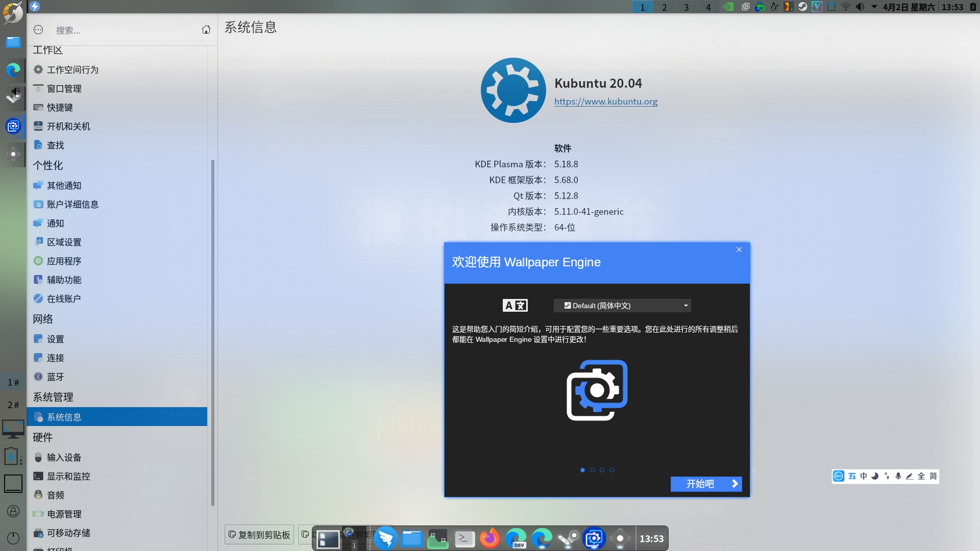Image resolution: width=980 pixels, height=551 pixels.
Task: Open DingTalk from the bottom dock
Action: (x=386, y=538)
